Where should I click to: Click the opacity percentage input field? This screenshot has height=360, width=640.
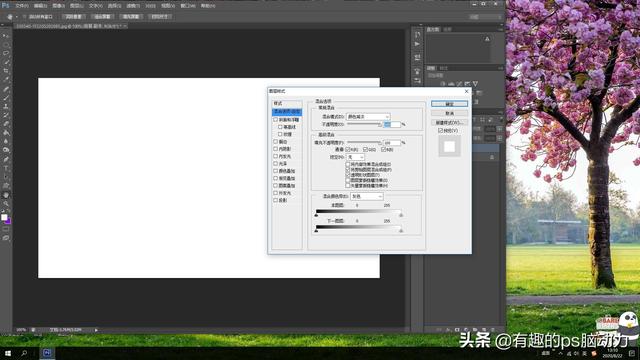pos(392,124)
